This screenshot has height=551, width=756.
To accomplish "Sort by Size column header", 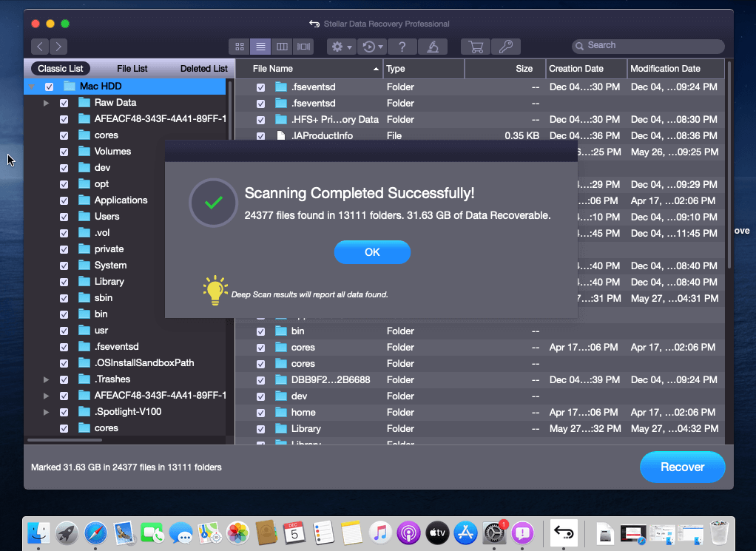I will tap(504, 69).
